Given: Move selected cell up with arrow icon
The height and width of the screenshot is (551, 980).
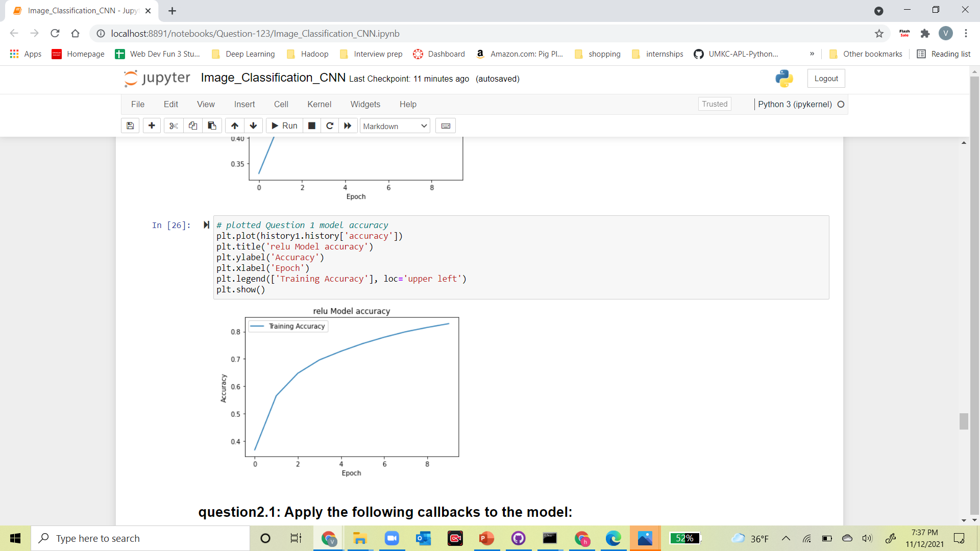Looking at the screenshot, I should point(234,126).
